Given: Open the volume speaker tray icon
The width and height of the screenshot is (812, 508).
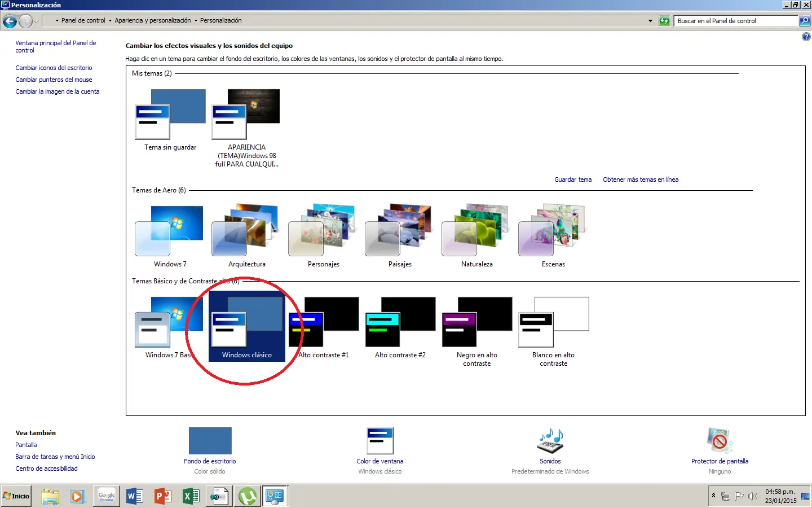Looking at the screenshot, I should (753, 496).
